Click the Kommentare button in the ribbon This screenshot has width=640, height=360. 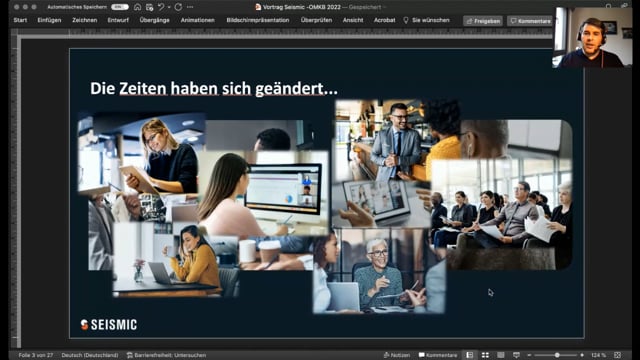click(530, 21)
